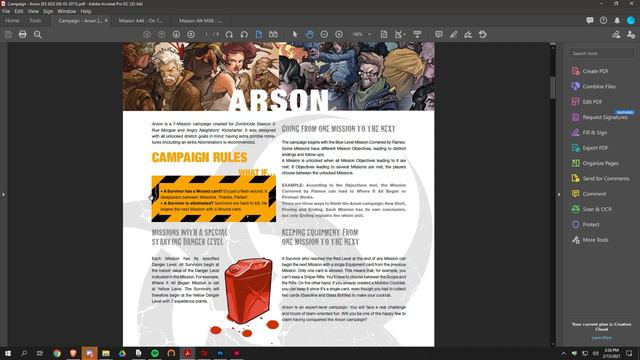Open the Help menu
Image resolution: width=640 pixels, height=360 pixels.
coord(86,11)
